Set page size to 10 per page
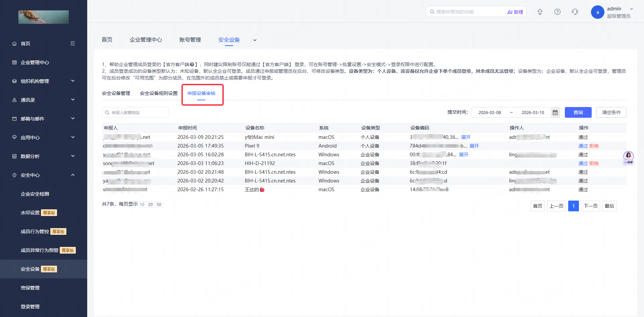Screen dimensions: 644x317 pyautogui.click(x=142, y=204)
